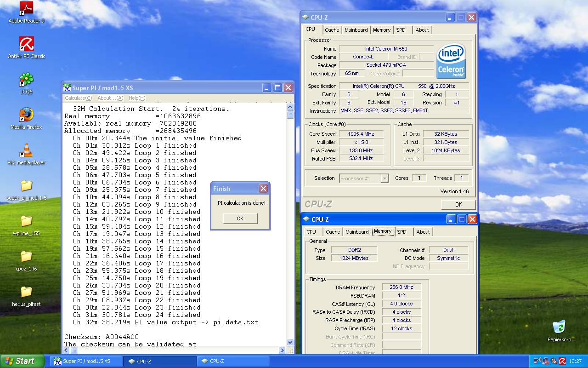588x368 pixels.
Task: Click the memory Type value DDR2
Action: 354,250
